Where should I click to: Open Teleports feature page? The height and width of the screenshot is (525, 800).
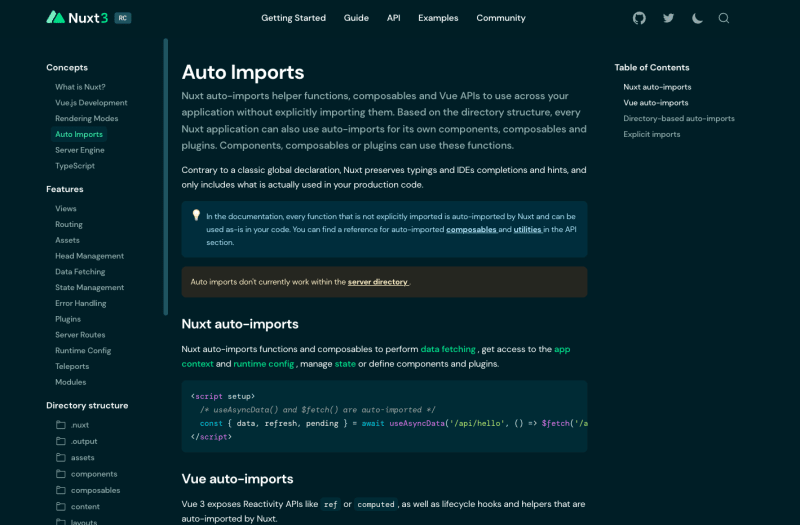[72, 366]
